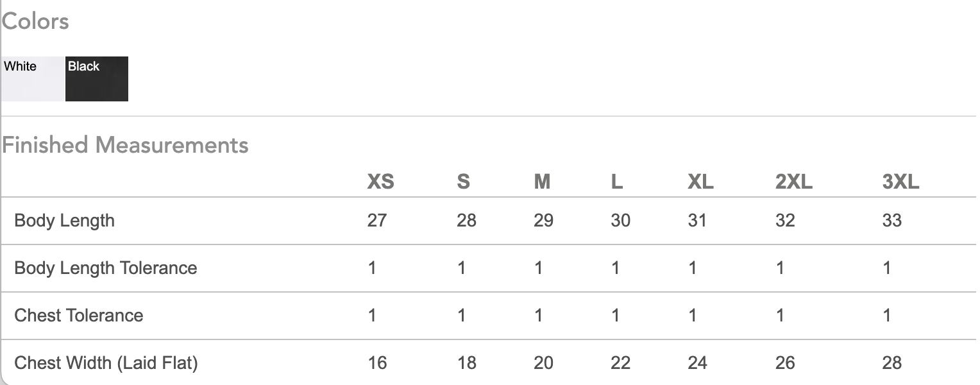The height and width of the screenshot is (385, 980).
Task: Select the 2XL body length value 32
Action: tap(785, 221)
